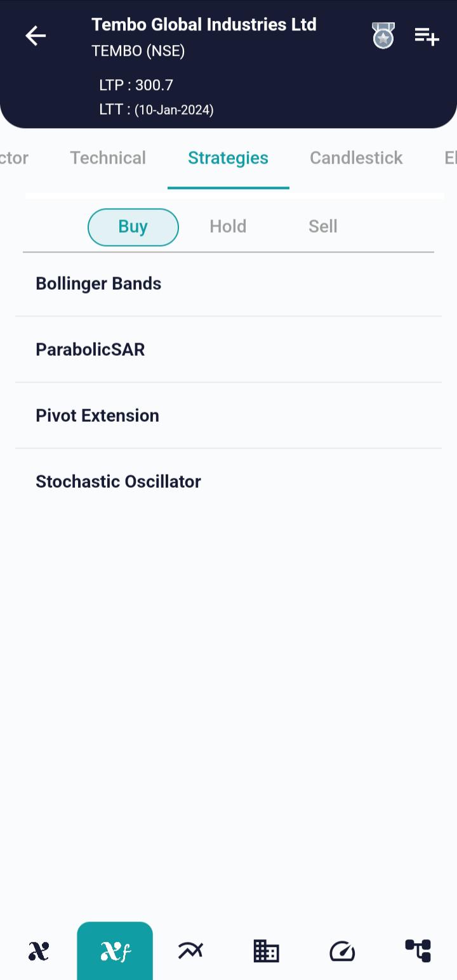Tap the back arrow icon
Screen dimensions: 457x980
36,36
